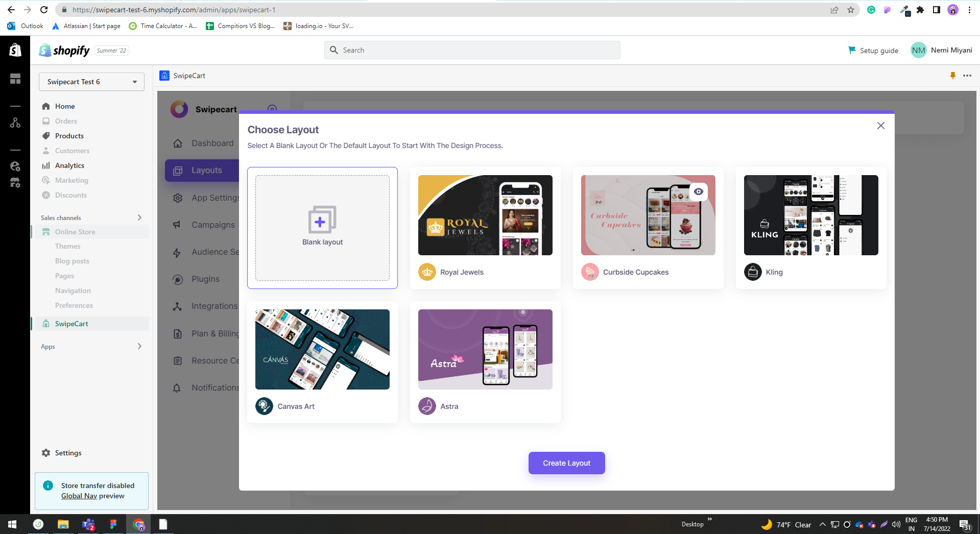Reload the browser page
This screenshot has height=534, width=980.
click(x=44, y=10)
